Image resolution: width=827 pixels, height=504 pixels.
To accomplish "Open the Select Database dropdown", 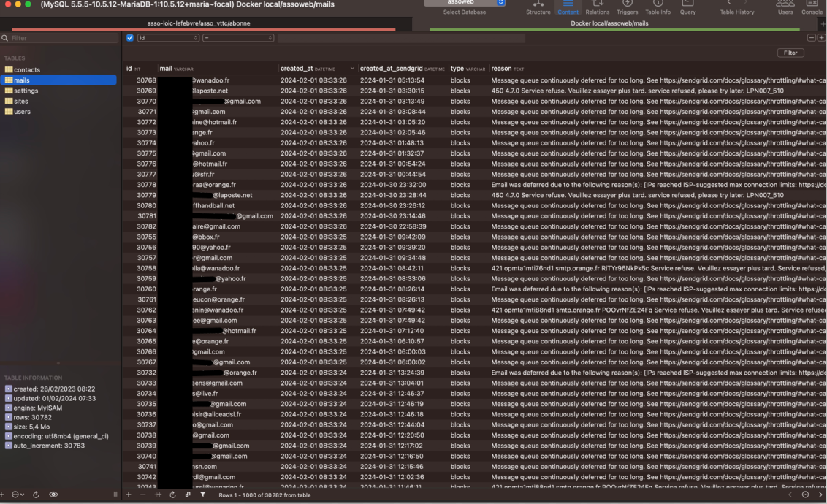I will pos(465,3).
